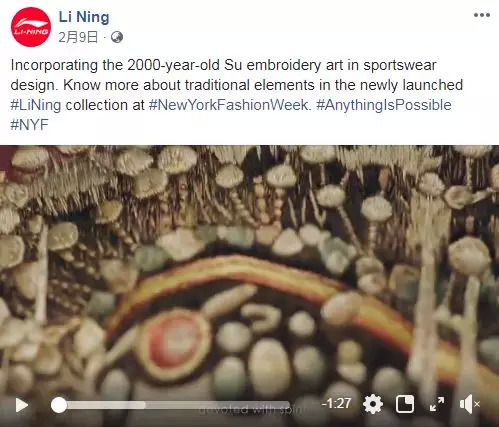Screen dimensions: 499x427
Task: Open the #NewYorkFashionWeek hashtag
Action: click(x=228, y=105)
